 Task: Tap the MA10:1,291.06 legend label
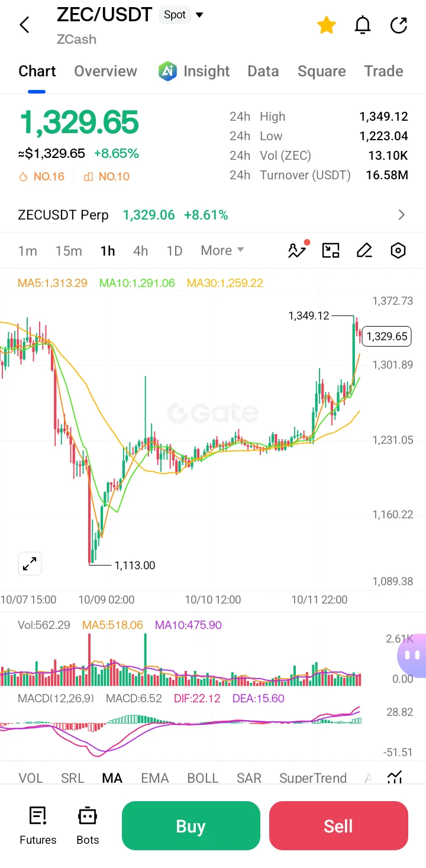tap(137, 283)
